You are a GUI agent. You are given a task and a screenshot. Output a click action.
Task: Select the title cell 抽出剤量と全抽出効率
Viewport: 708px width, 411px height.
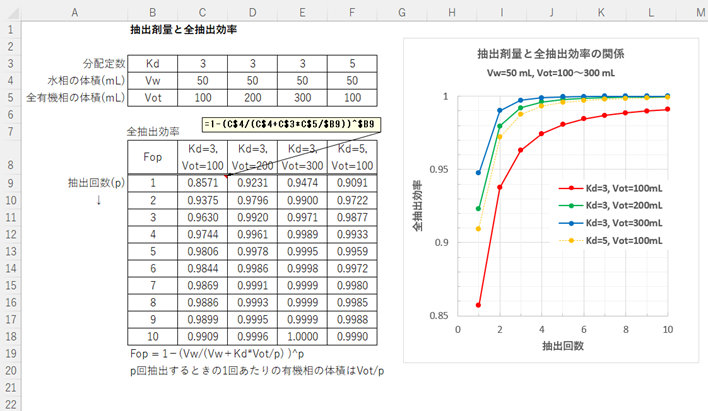(x=183, y=30)
